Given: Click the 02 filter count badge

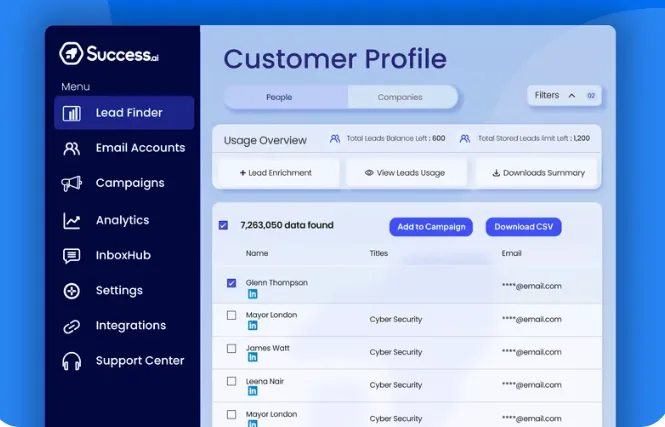Looking at the screenshot, I should point(591,96).
